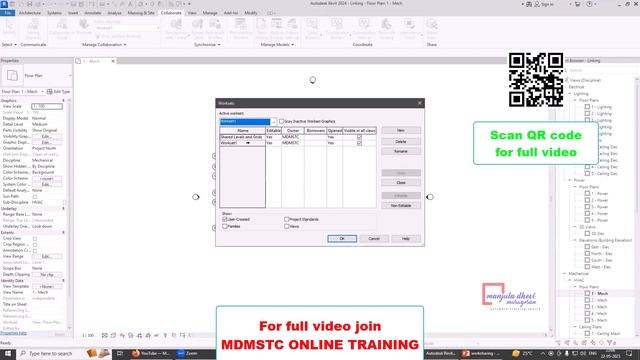This screenshot has height=360, width=640.
Task: Open the Windows Start menu
Action: click(x=8, y=353)
